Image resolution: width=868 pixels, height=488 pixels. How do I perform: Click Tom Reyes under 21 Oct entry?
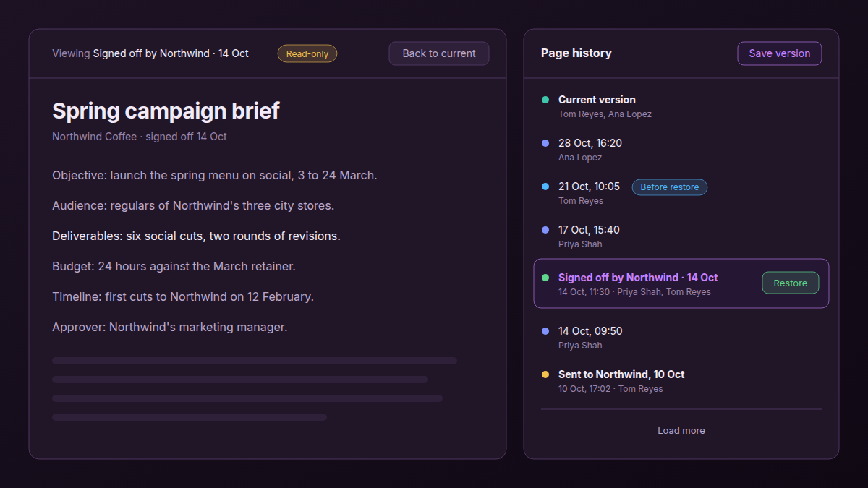tap(581, 201)
